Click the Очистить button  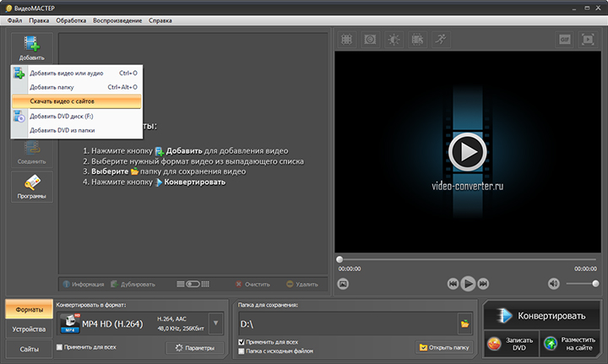tap(252, 285)
